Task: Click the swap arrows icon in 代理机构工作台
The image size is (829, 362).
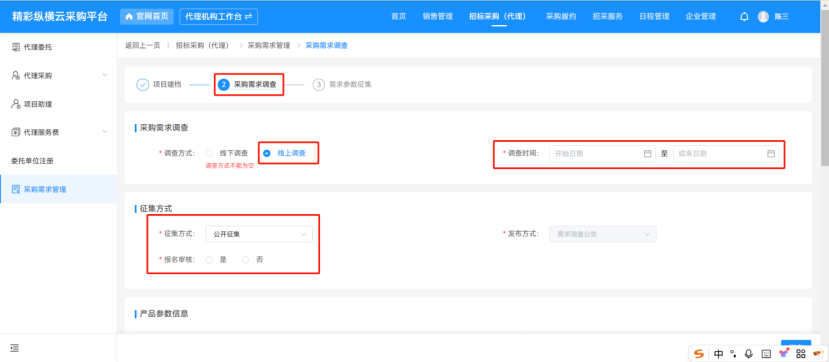Action: coord(248,16)
